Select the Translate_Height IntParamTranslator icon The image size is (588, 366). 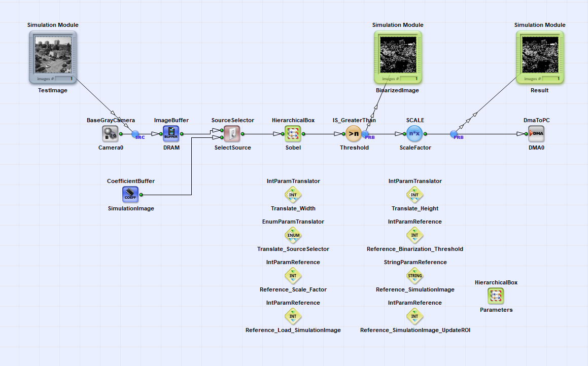(415, 195)
